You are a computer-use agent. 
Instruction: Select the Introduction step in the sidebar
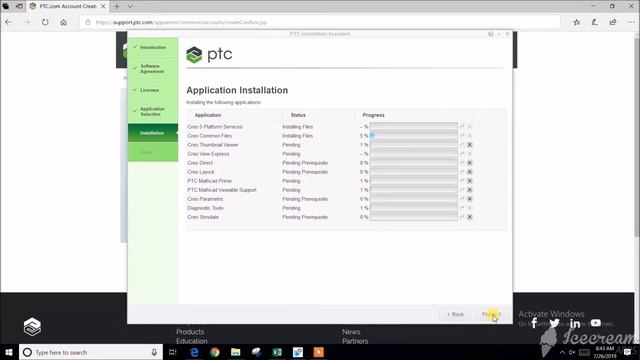(153, 47)
